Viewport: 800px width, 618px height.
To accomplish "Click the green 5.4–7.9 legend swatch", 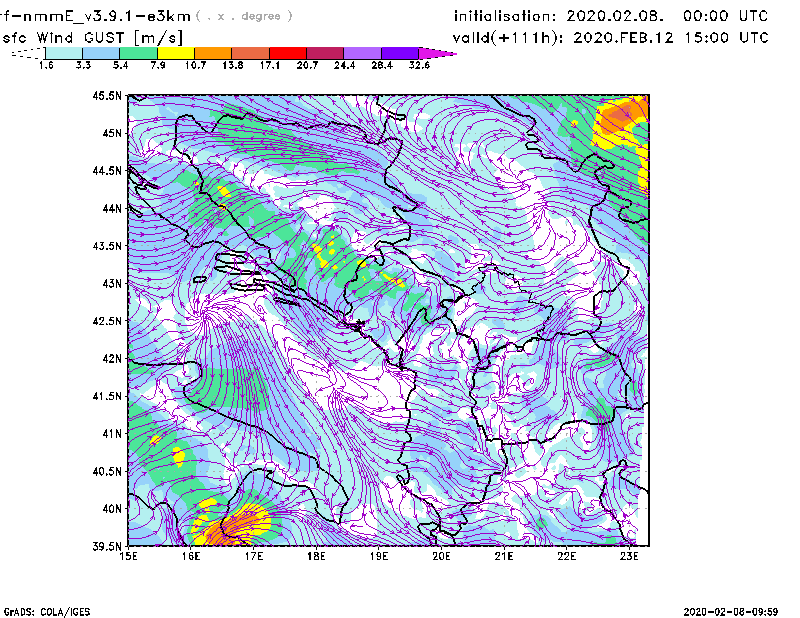I will 138,53.
